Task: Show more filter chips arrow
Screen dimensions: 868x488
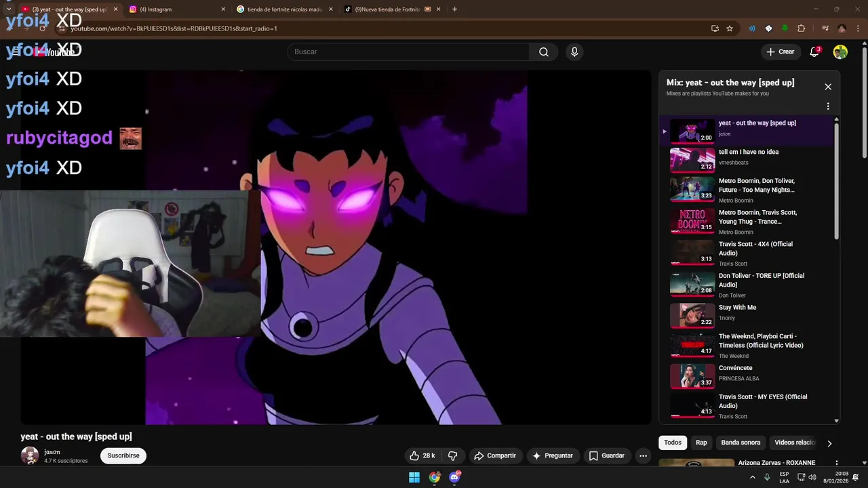Action: pos(829,443)
